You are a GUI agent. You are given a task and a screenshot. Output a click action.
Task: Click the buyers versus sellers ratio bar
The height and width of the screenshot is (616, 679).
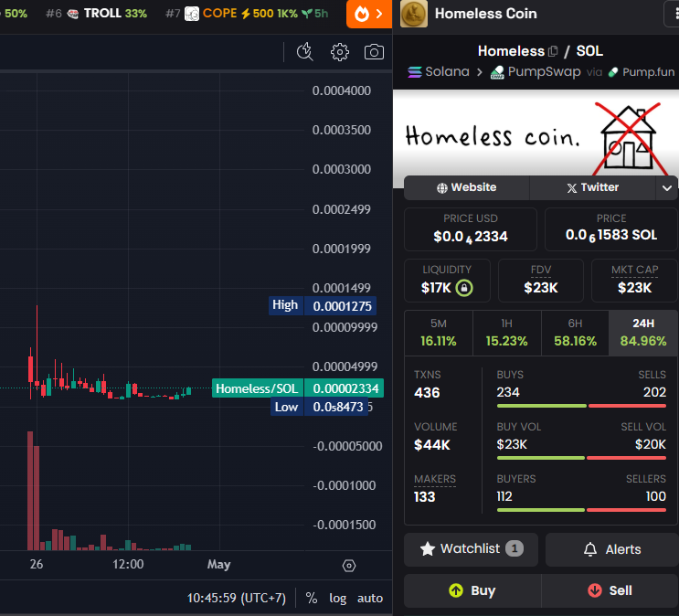[581, 510]
